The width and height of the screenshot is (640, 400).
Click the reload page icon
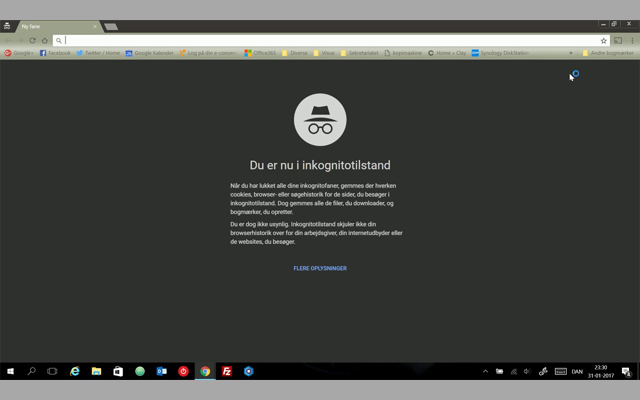32,41
